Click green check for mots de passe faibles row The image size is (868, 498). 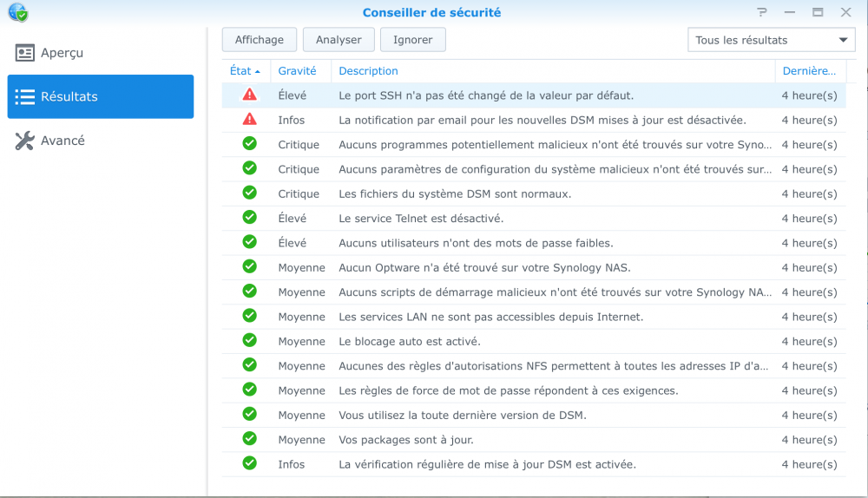click(x=250, y=242)
